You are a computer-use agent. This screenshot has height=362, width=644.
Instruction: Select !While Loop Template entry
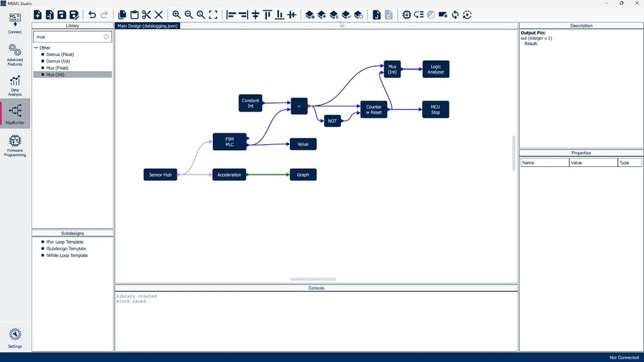(67, 255)
